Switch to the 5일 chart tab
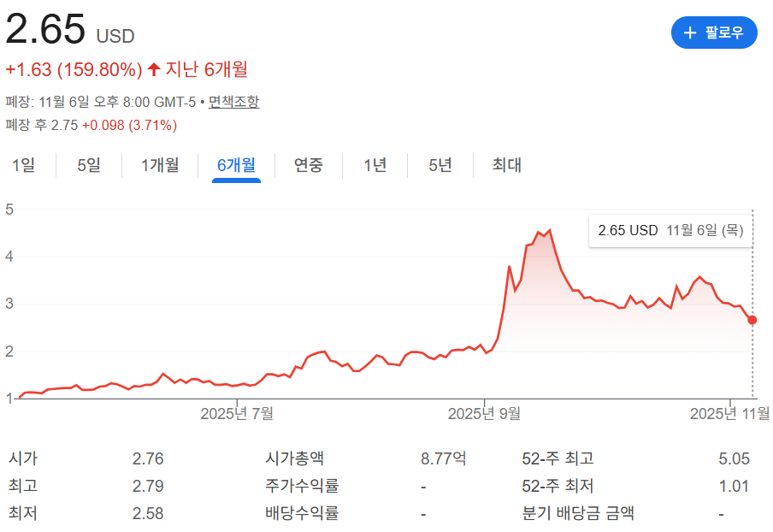This screenshot has width=773, height=532. click(x=88, y=165)
